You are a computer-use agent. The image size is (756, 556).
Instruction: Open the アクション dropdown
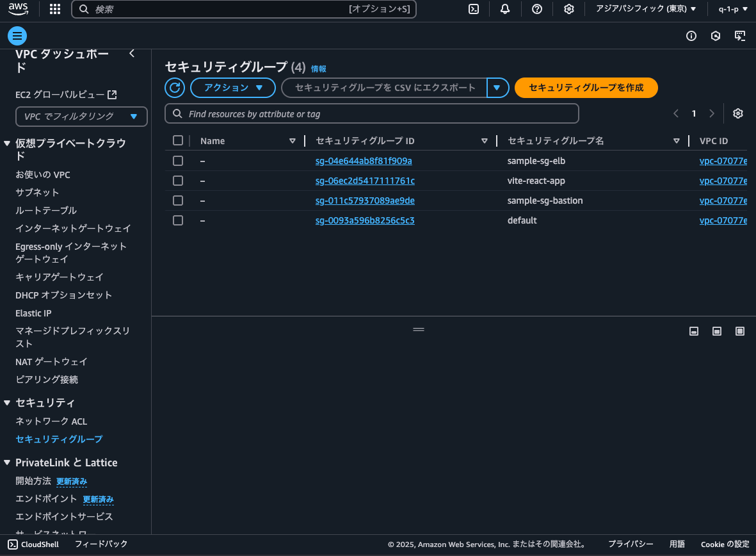[x=233, y=88]
